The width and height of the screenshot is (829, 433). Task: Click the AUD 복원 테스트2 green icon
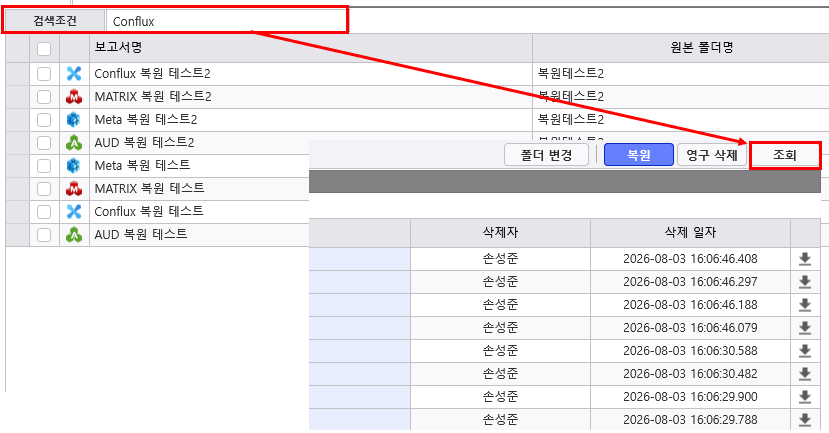[74, 143]
